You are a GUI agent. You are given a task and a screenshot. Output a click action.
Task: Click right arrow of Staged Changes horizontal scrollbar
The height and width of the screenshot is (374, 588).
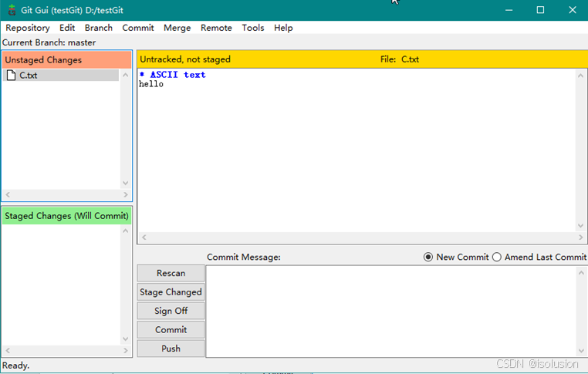(x=125, y=350)
